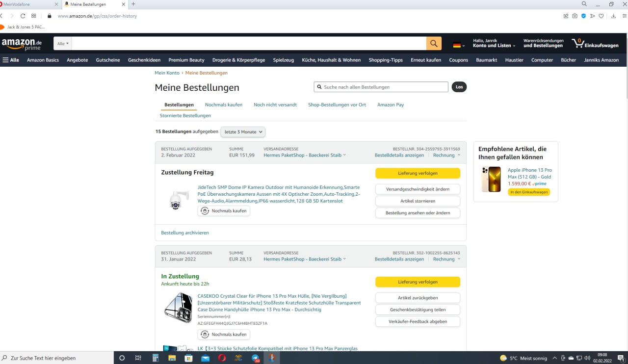The image size is (628, 364).
Task: Expand the 'Alle' search category dropdown
Action: click(x=63, y=44)
